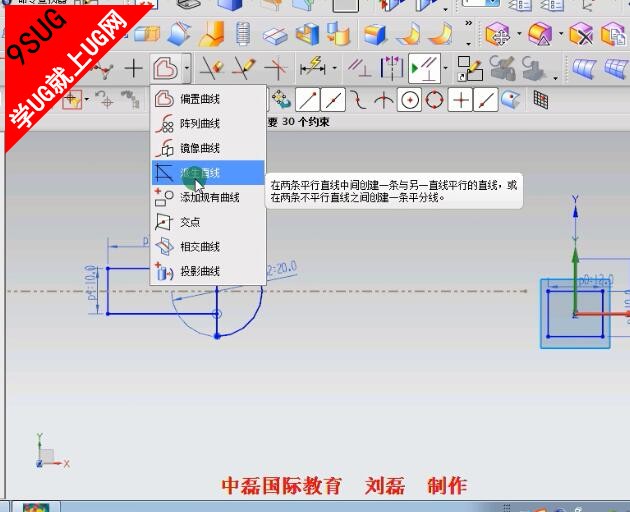Click the blue curved surface patch icon
The width and height of the screenshot is (630, 512).
pos(584,68)
